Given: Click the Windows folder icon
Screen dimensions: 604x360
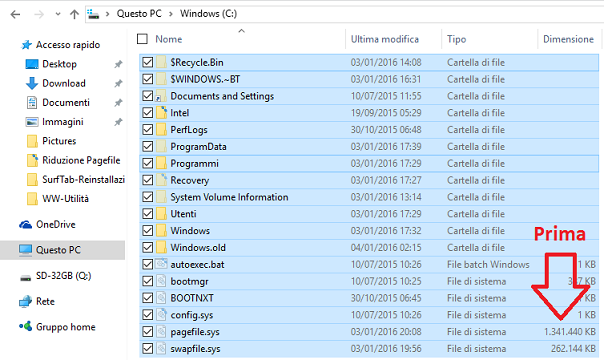Looking at the screenshot, I should (x=161, y=231).
